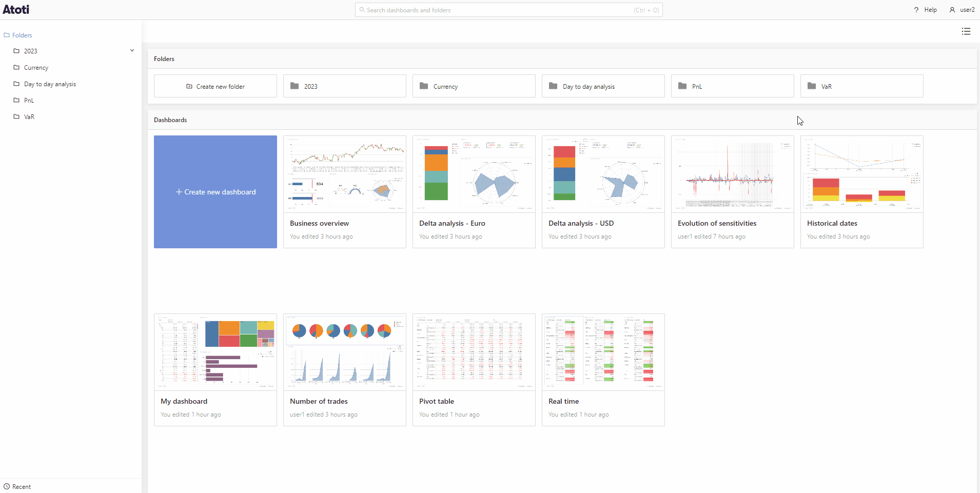
Task: Open the Day to day analysis folder card
Action: [603, 86]
